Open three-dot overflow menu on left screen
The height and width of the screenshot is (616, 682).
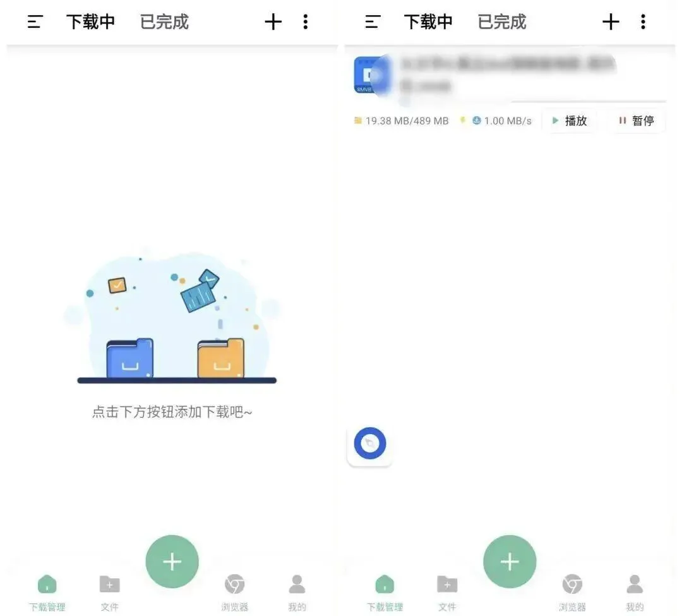(306, 21)
